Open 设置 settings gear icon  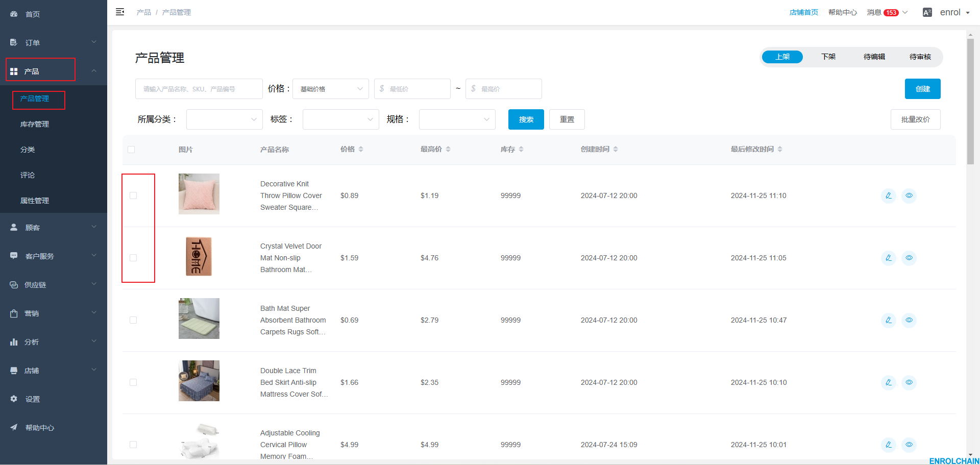[x=14, y=399]
